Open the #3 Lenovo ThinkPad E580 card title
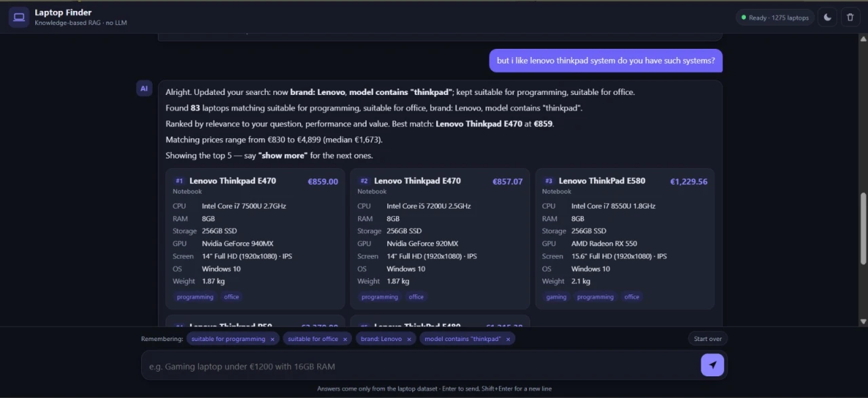The height and width of the screenshot is (398, 868). tap(602, 181)
